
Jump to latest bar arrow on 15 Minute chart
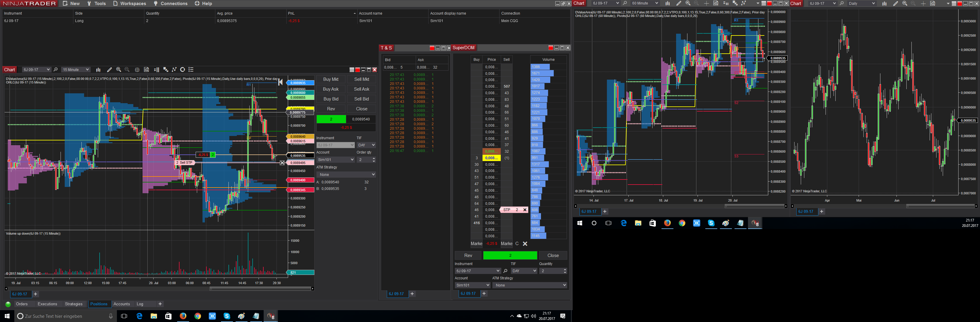[280, 82]
